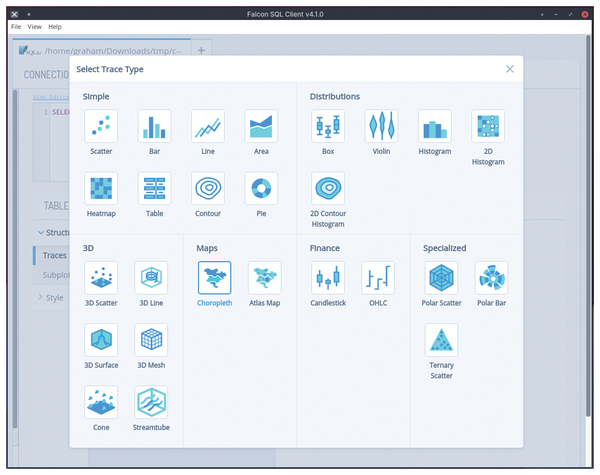Open the Help menu
The width and height of the screenshot is (600, 475).
55,27
